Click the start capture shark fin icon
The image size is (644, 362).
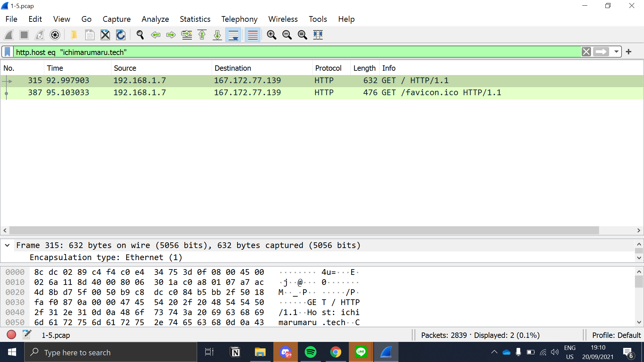(9, 35)
